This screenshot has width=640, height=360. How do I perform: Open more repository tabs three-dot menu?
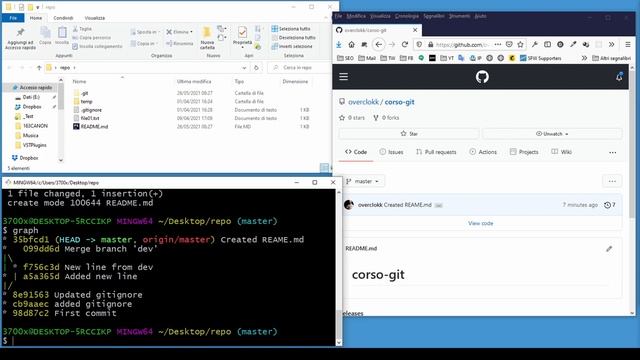613,152
